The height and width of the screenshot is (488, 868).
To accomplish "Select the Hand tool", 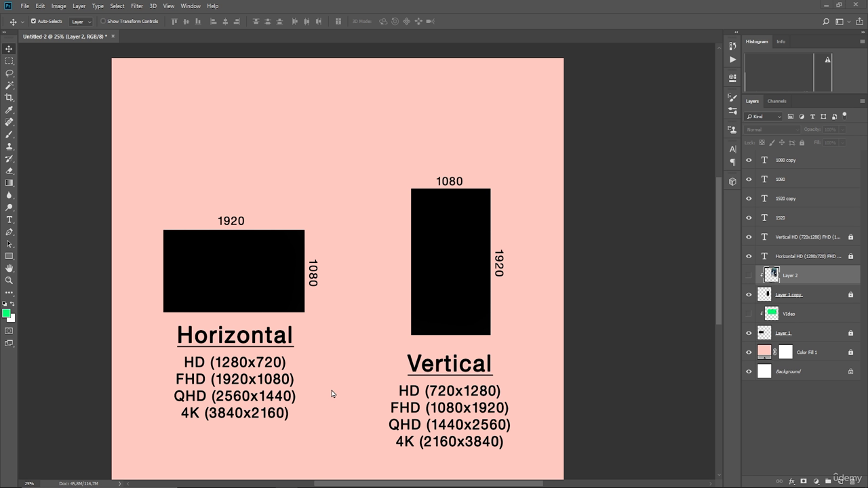I will point(9,268).
